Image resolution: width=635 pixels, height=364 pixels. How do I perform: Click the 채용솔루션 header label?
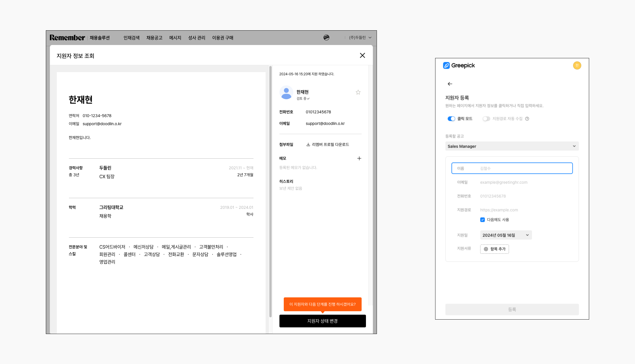pos(99,38)
